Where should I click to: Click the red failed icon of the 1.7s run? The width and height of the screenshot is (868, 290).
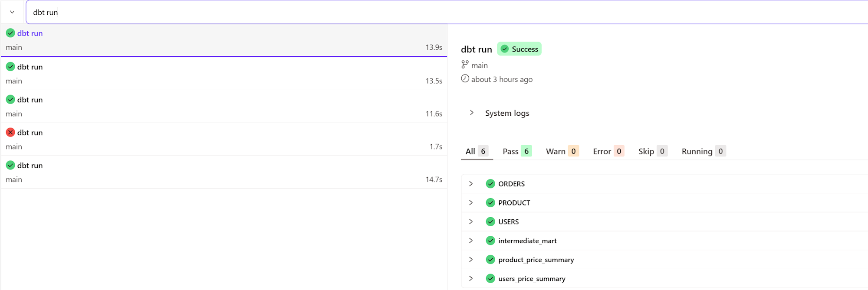pos(10,133)
